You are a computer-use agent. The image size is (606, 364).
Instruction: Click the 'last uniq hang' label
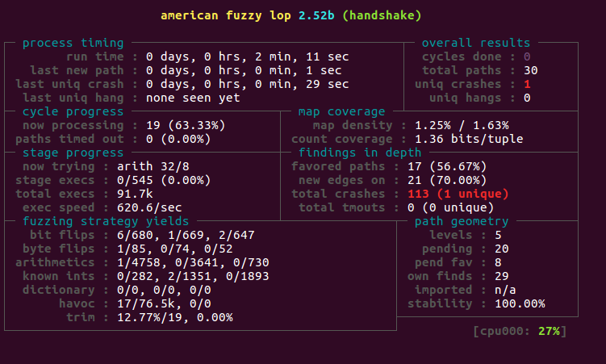73,98
